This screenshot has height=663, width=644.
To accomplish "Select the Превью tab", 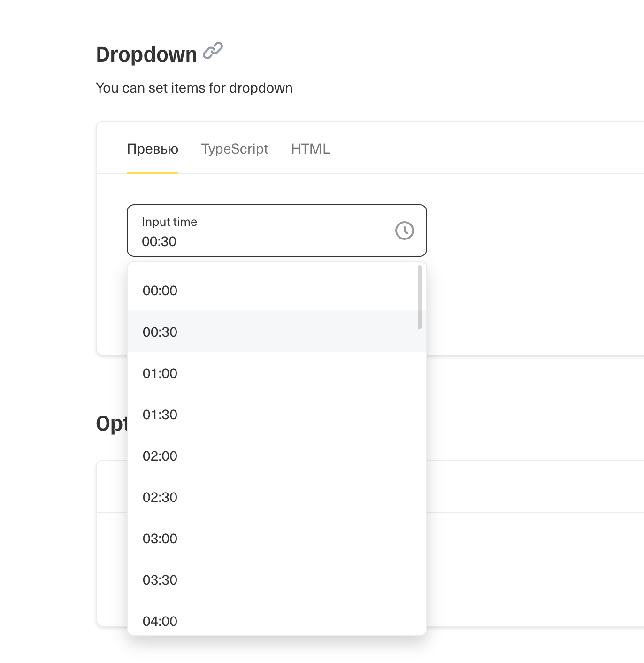I will point(153,149).
